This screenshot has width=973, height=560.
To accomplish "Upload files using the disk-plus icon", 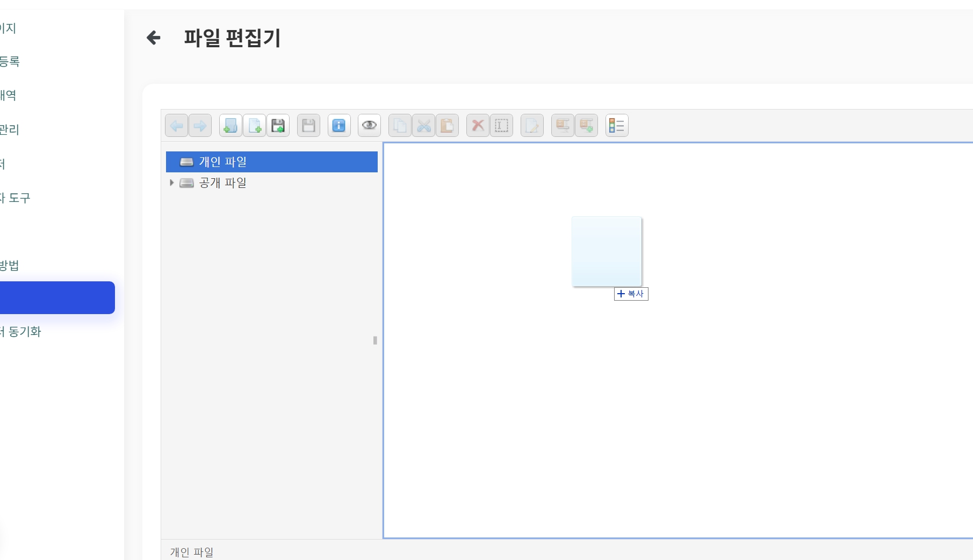I will click(x=278, y=126).
